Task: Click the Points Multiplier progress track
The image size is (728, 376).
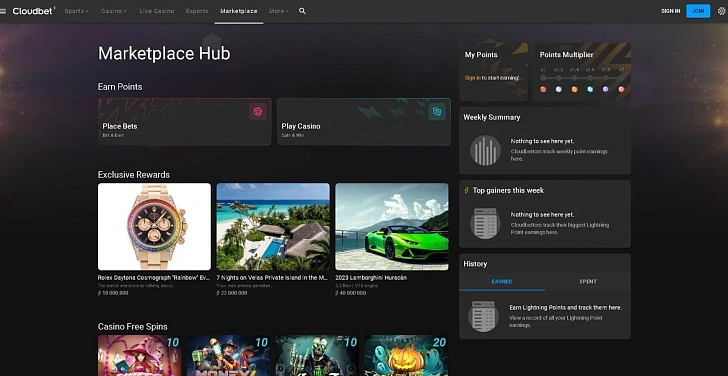Action: tap(582, 78)
